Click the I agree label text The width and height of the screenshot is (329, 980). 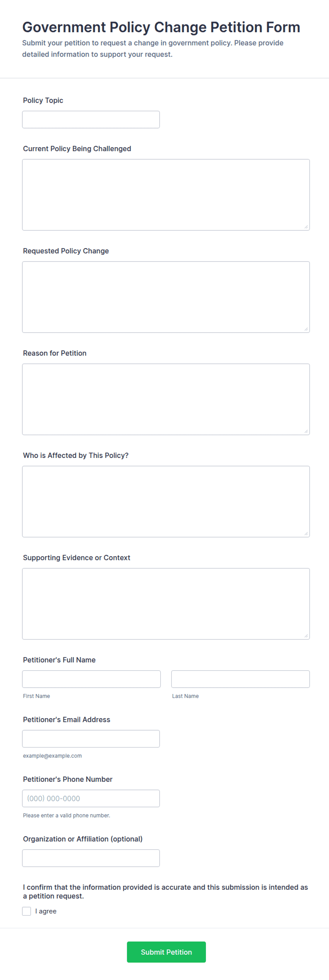pos(46,911)
